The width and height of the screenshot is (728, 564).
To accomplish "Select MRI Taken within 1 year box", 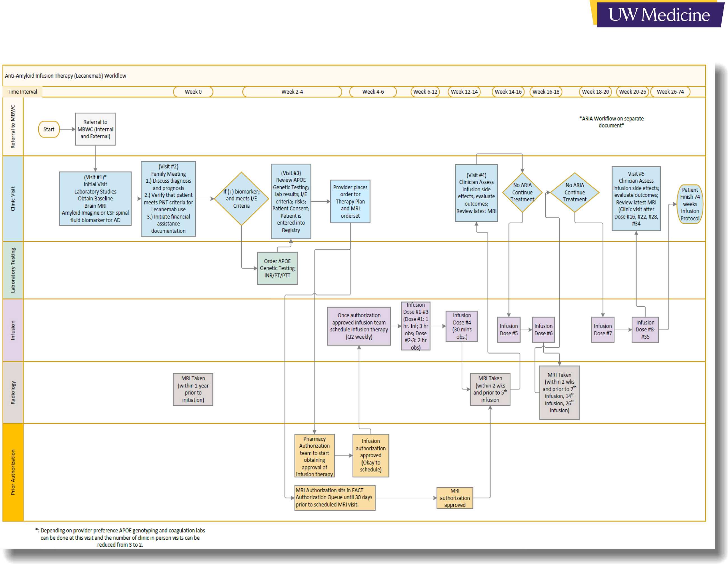I will (193, 389).
